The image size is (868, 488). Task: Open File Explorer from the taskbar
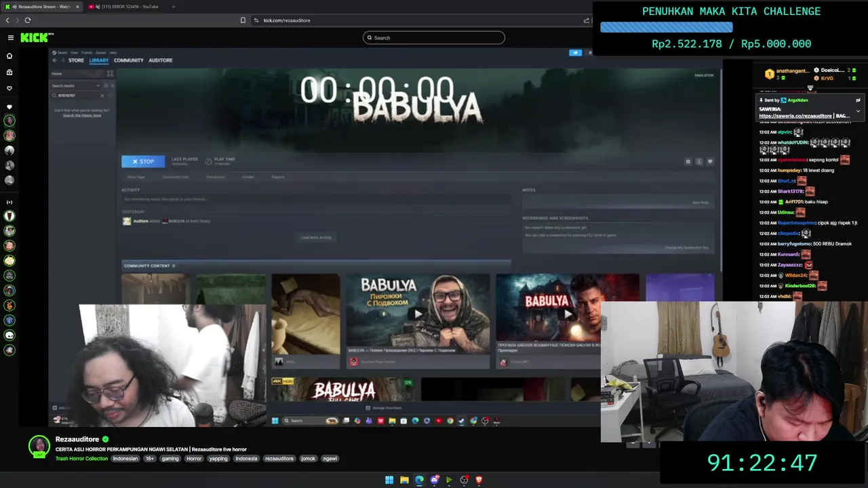click(404, 480)
